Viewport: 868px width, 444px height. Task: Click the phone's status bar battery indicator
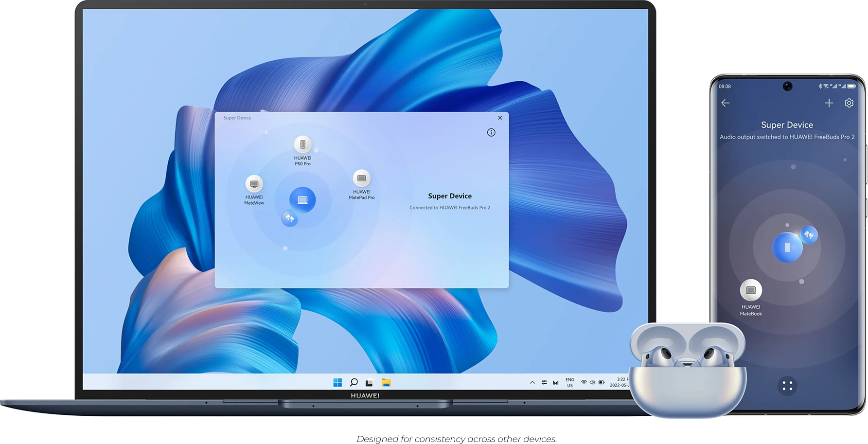click(x=851, y=86)
